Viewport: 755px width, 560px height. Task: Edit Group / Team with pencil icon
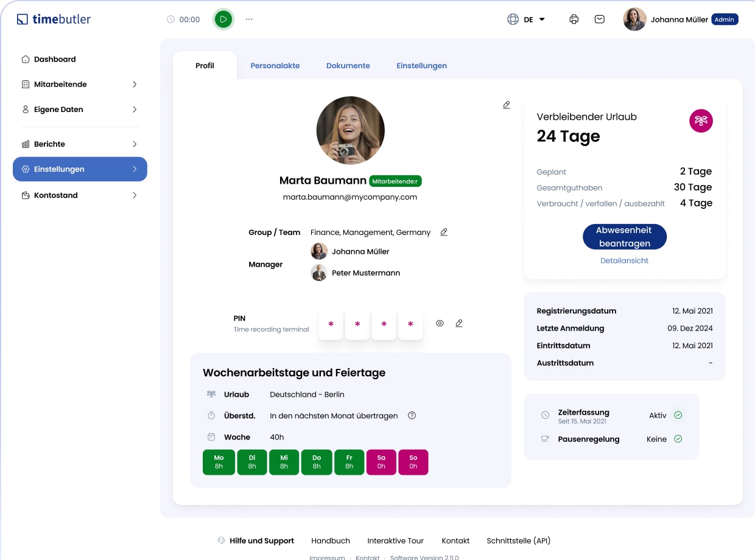pyautogui.click(x=444, y=232)
